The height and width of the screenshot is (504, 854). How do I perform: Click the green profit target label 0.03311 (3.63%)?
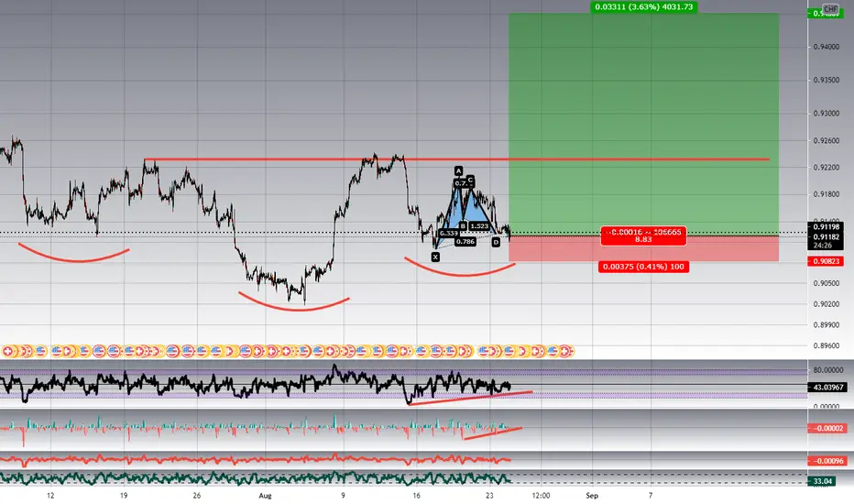pyautogui.click(x=644, y=7)
